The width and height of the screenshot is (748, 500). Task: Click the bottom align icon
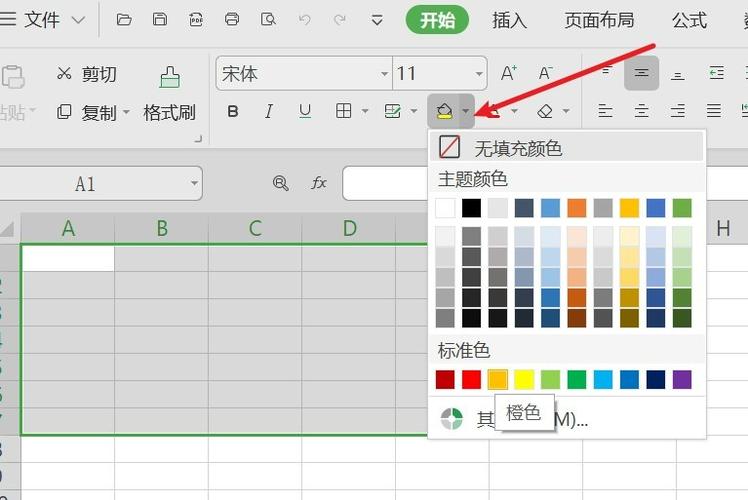(677, 74)
